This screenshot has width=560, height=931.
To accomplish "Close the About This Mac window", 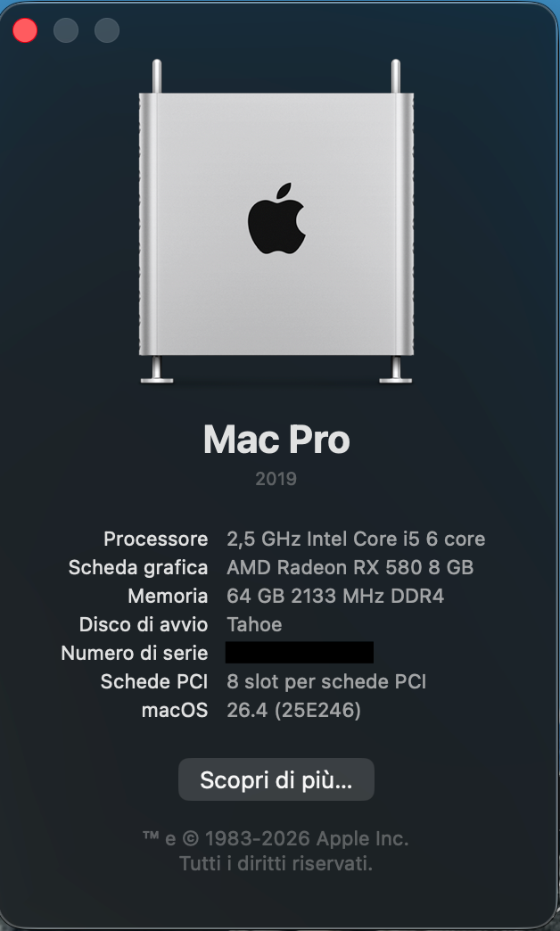I will coord(25,30).
